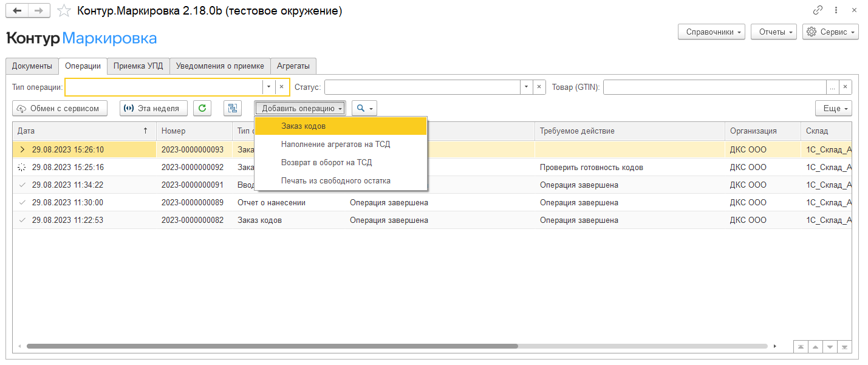Click into the Статус input field
The image size is (868, 365).
coord(423,87)
